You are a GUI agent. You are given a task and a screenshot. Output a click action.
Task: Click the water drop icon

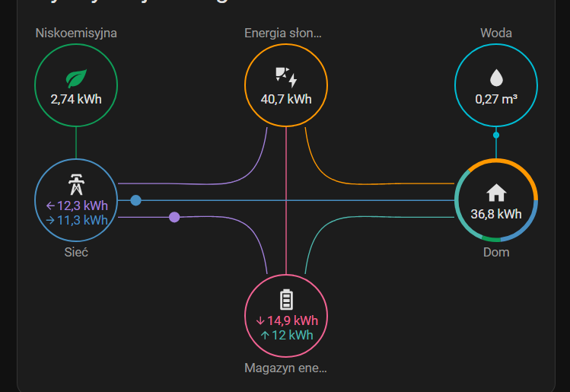tap(496, 78)
